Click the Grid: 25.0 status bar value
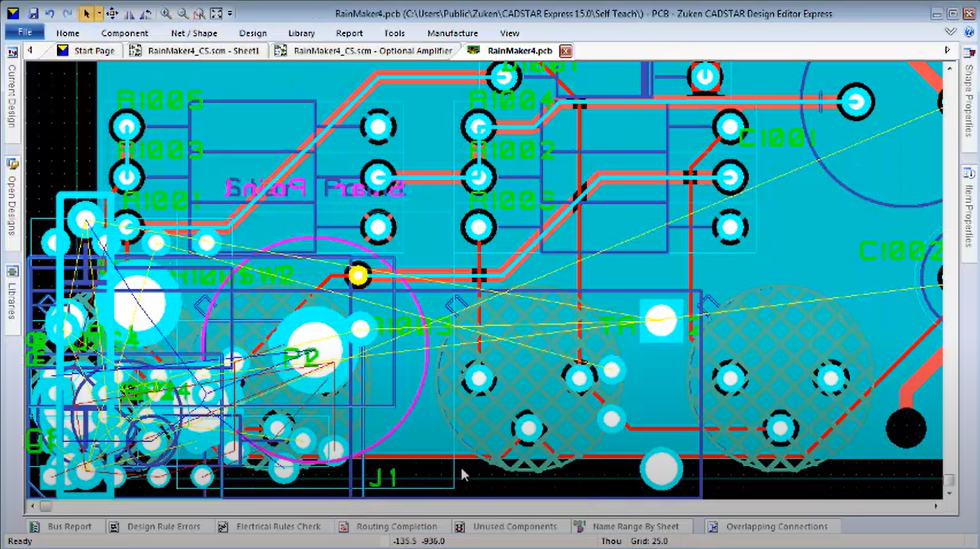980x549 pixels. [x=649, y=541]
